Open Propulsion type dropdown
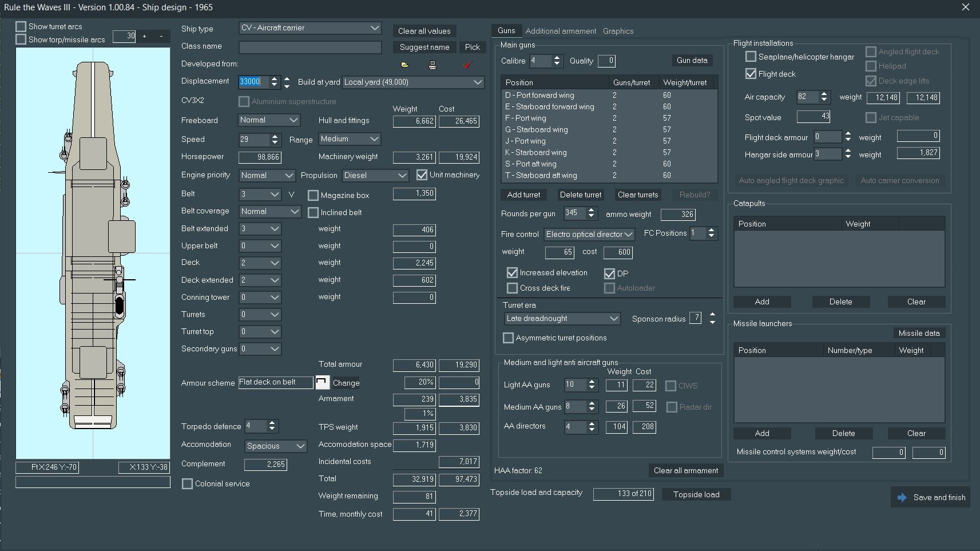980x551 pixels. coord(375,175)
